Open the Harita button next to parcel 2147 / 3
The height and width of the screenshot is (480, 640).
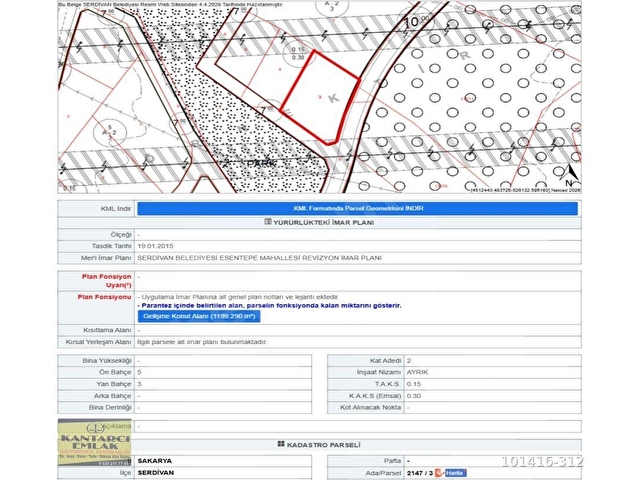click(455, 473)
